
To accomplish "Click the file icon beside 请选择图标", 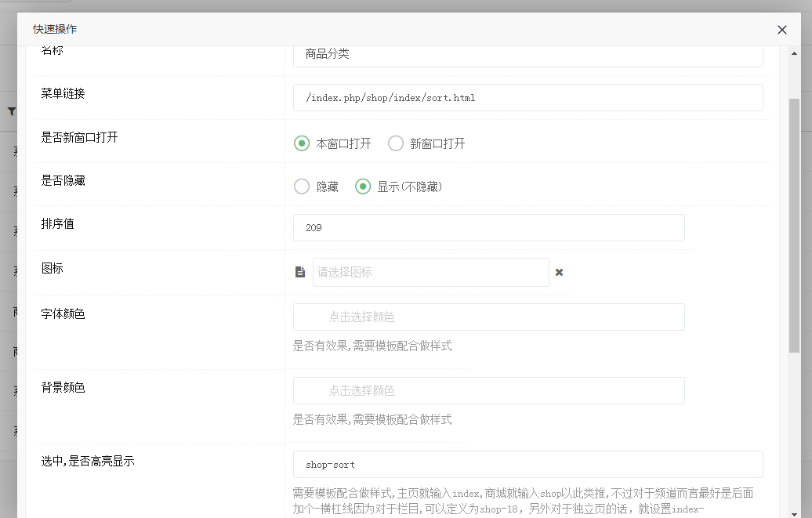I will click(x=300, y=272).
